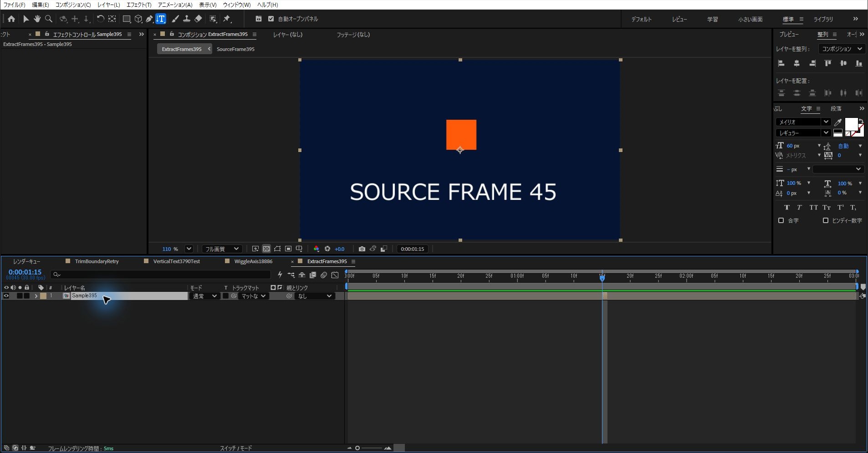Screen dimensions: 868x453
Task: Select the Home icon in toolbar
Action: (x=11, y=19)
